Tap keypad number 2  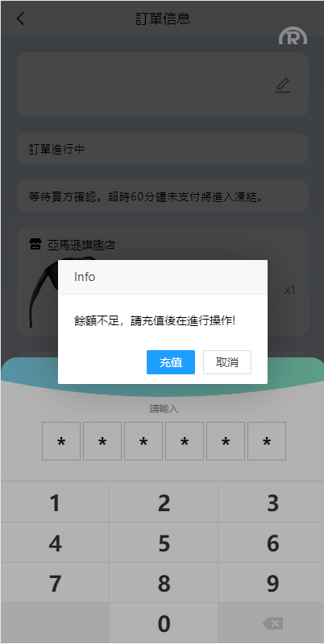164,502
